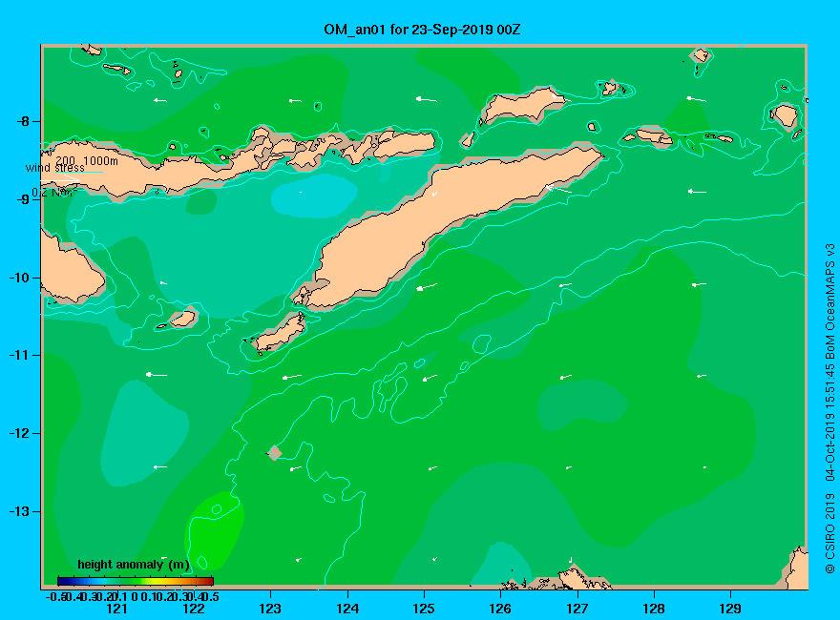Click the latitude tick label '-12'

tap(20, 433)
